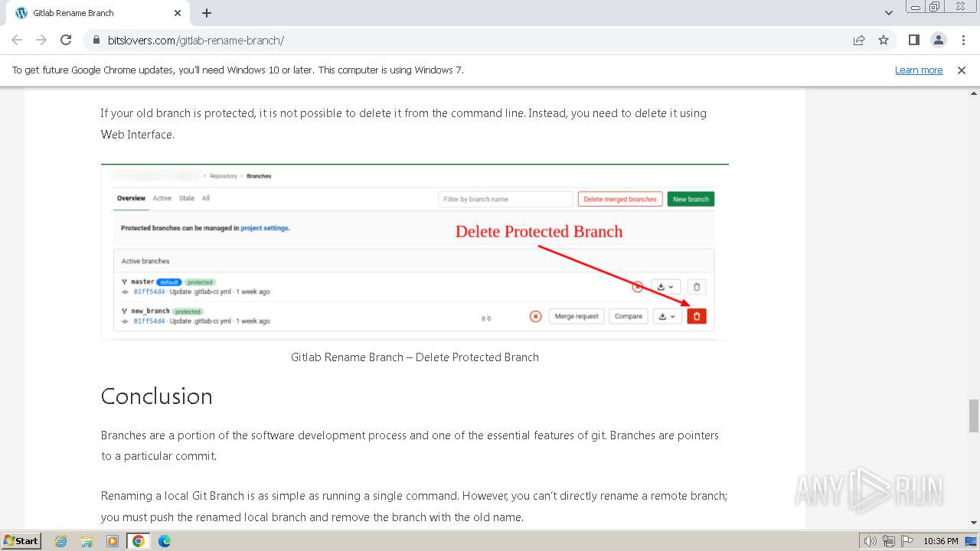
Task: Open the Chrome three-dot menu
Action: (963, 40)
